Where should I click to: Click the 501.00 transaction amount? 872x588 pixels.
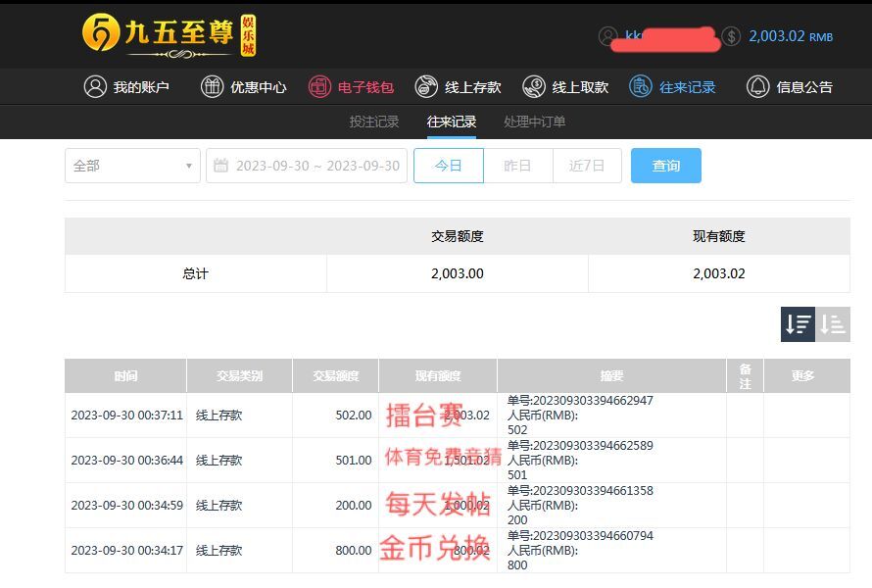tap(354, 460)
